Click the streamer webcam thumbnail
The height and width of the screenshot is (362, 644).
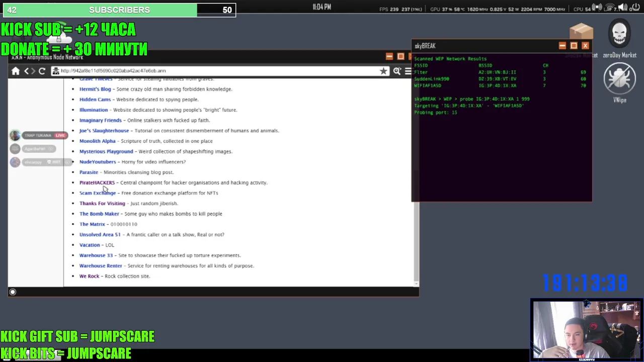[587, 330]
